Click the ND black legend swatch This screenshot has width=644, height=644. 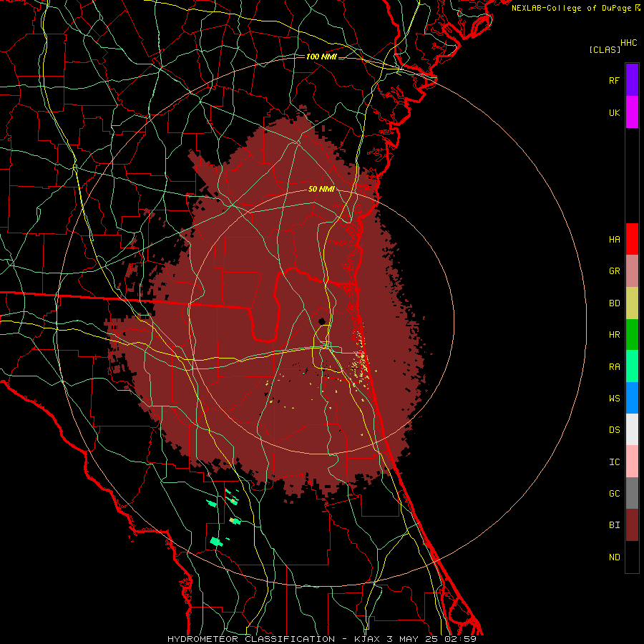point(632,557)
